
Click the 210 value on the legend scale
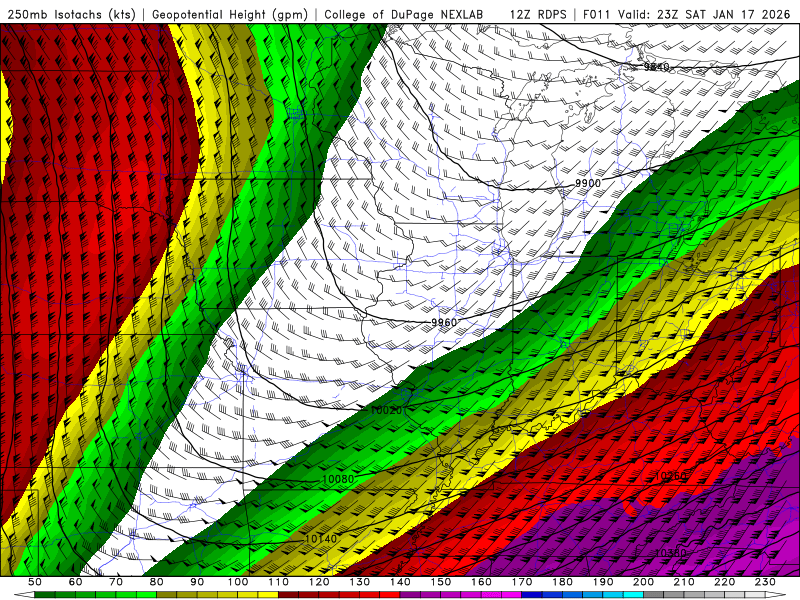coord(685,582)
